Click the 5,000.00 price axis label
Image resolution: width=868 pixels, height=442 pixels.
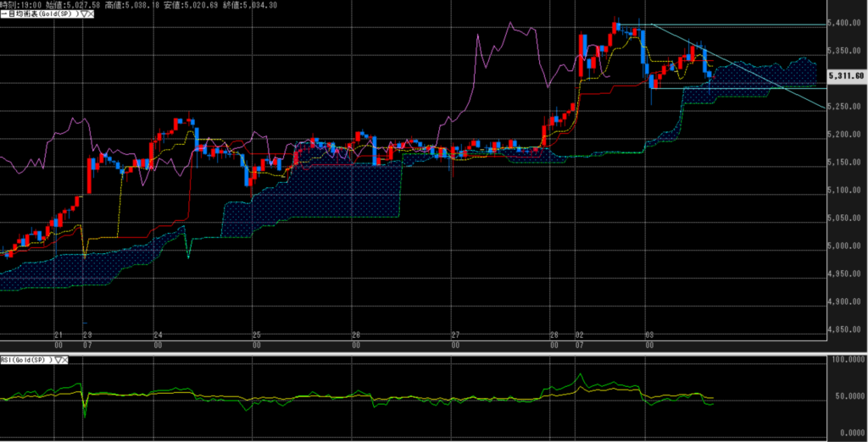[846, 246]
